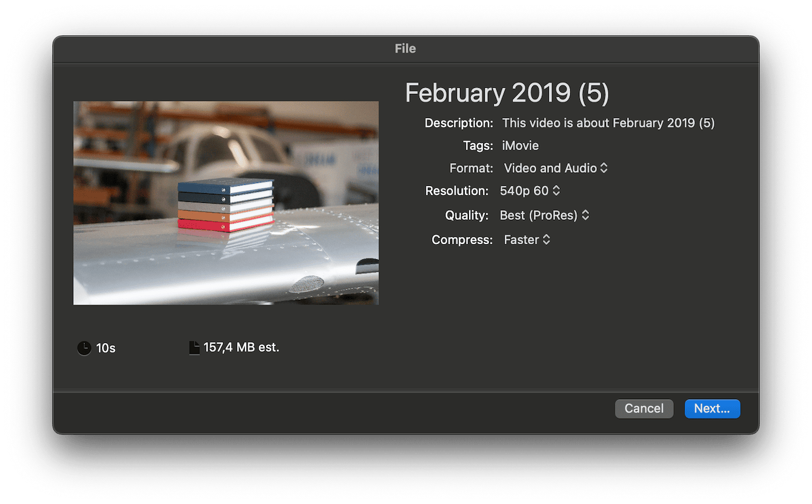
Task: Edit the Description text field
Action: click(x=608, y=123)
